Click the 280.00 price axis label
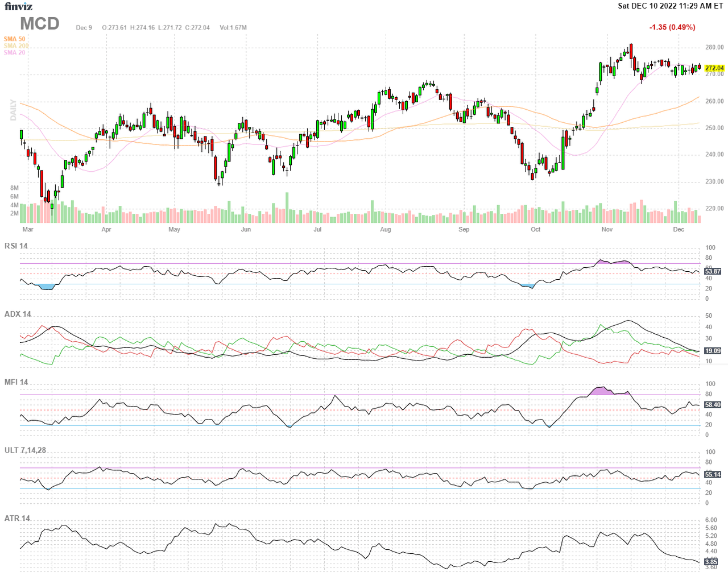 714,48
